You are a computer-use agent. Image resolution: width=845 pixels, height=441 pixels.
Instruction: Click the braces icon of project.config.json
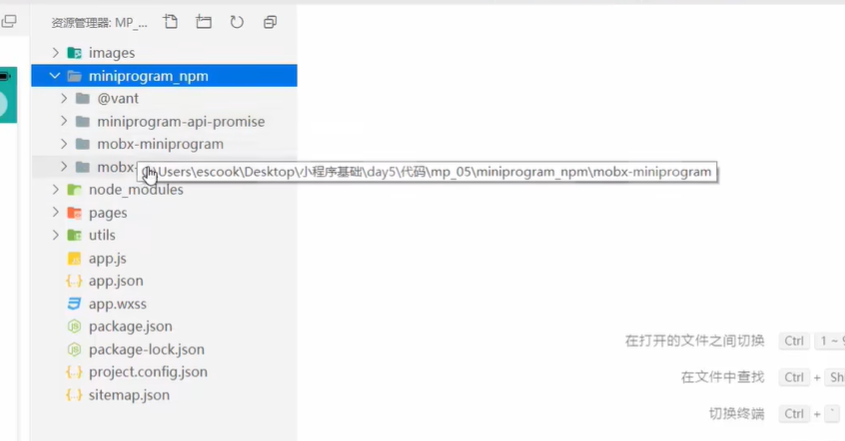point(74,372)
